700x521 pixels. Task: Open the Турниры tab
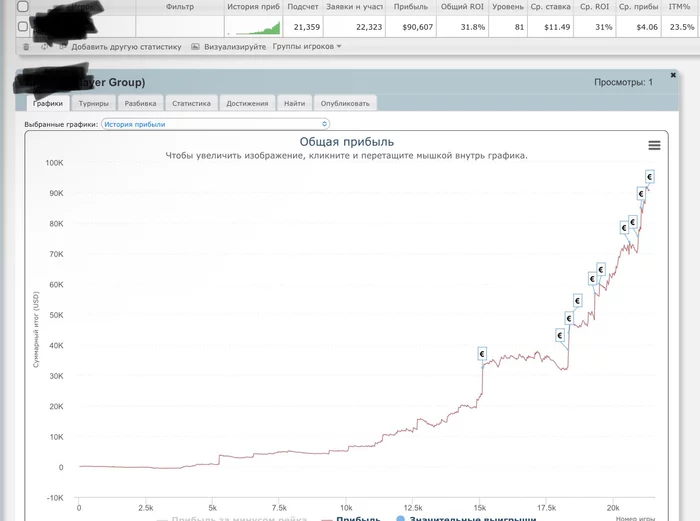coord(94,103)
